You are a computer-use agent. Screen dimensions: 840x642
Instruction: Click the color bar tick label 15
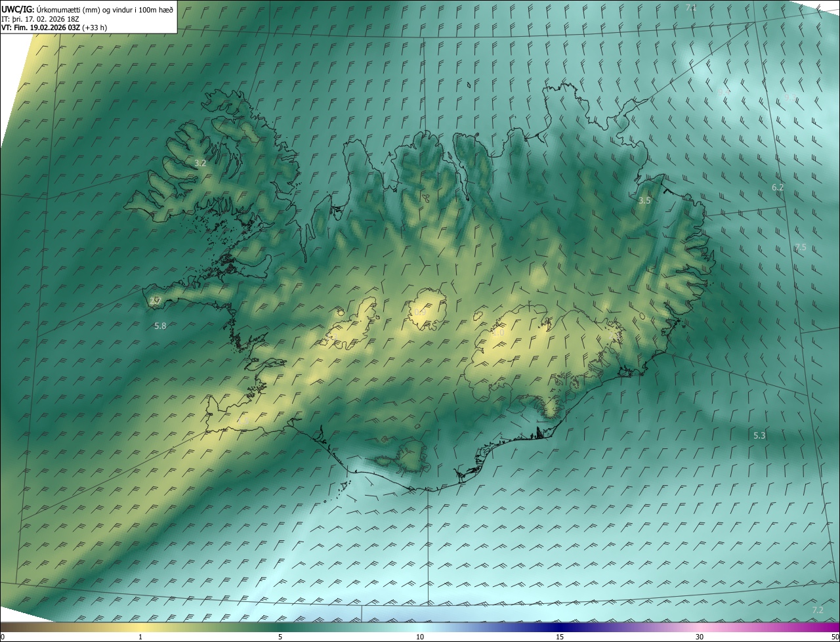560,637
